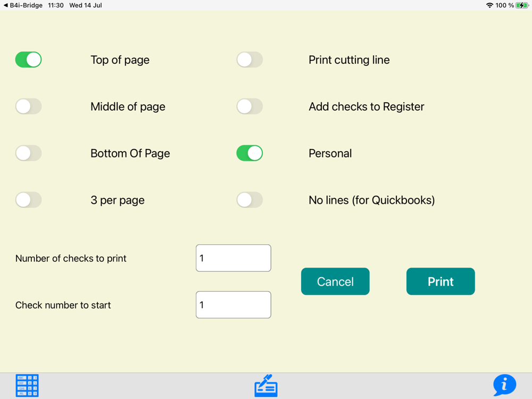This screenshot has height=399, width=532.
Task: Click the "Top of page" label
Action: pyautogui.click(x=120, y=60)
